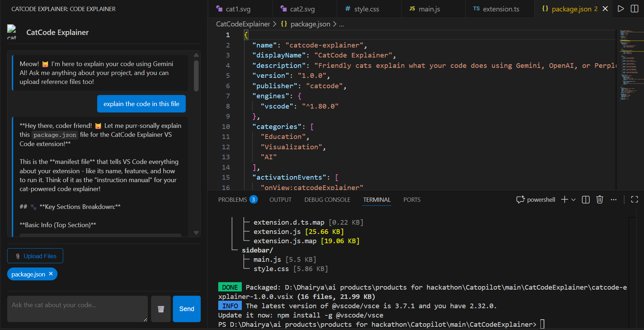Image resolution: width=644 pixels, height=330 pixels.
Task: Open the new terminal launch profile dropdown
Action: pyautogui.click(x=574, y=200)
